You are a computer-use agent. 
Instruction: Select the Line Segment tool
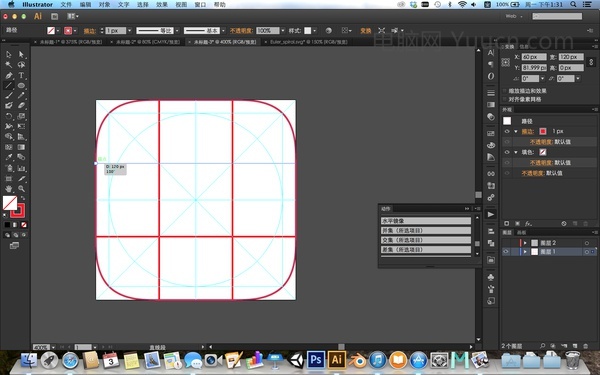(x=8, y=85)
